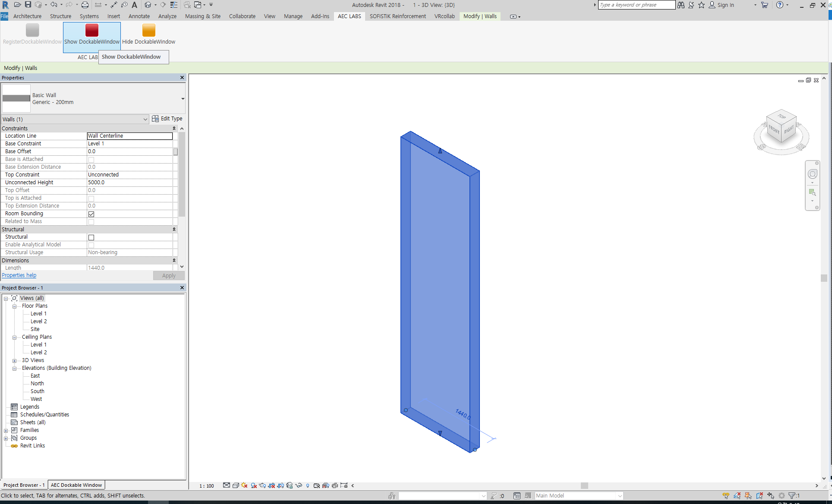Collapse the Constraints properties section
This screenshot has width=832, height=504.
(x=174, y=129)
